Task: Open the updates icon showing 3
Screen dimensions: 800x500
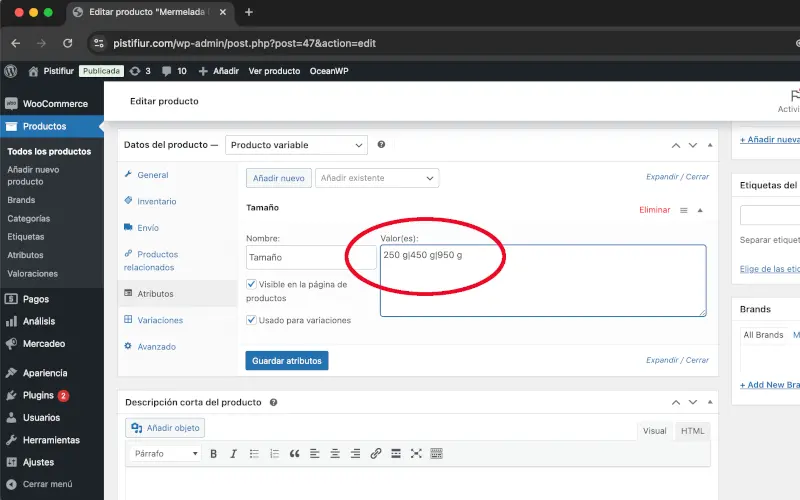Action: coord(135,71)
